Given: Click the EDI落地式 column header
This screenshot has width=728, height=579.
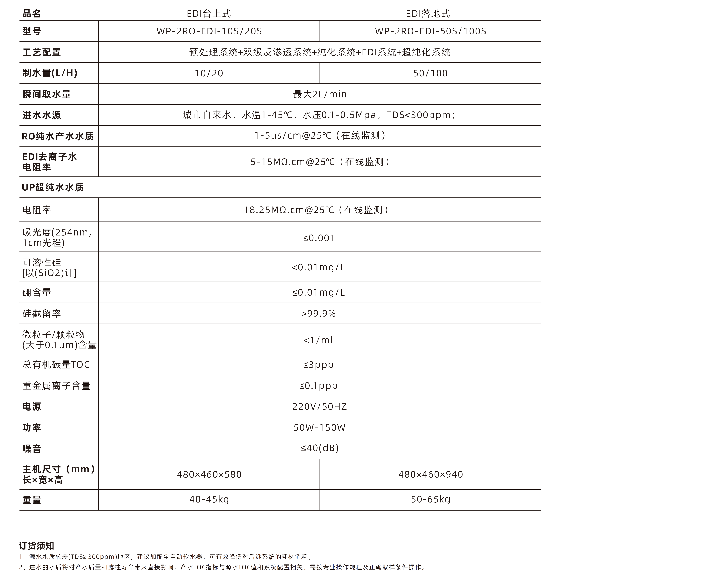Looking at the screenshot, I should (x=428, y=14).
